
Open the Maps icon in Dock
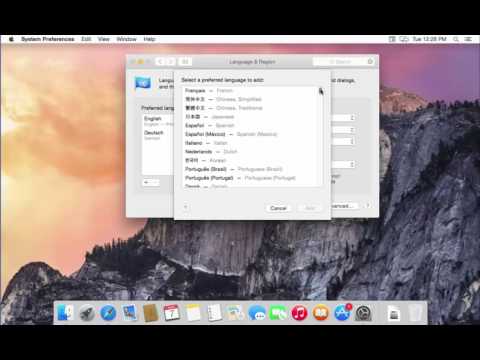point(235,313)
